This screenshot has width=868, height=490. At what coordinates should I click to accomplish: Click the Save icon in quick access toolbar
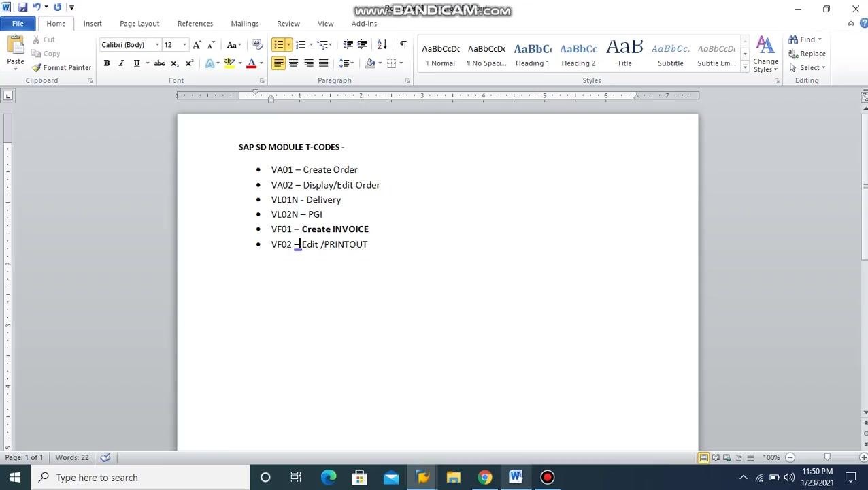click(x=22, y=7)
